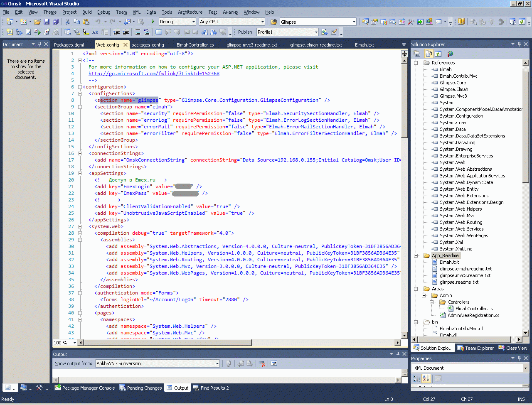Image resolution: width=532 pixels, height=405 pixels.
Task: Comment out the selected lines icon
Action: click(x=138, y=32)
